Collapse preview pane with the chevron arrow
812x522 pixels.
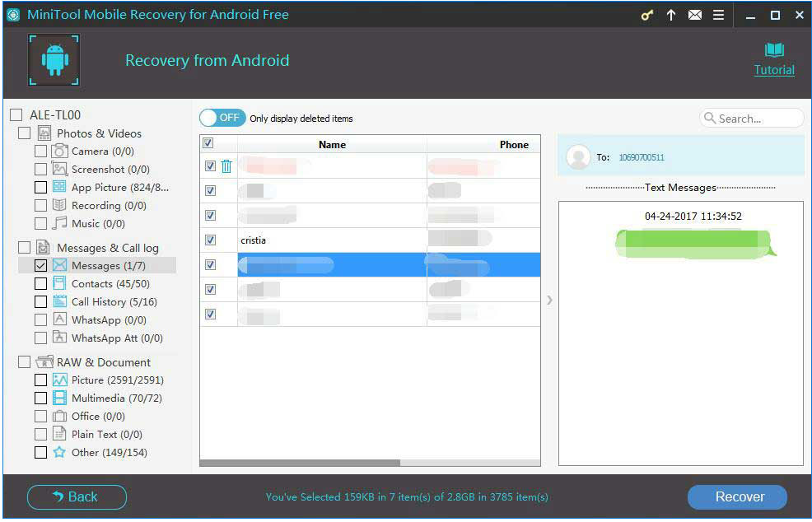pos(549,300)
